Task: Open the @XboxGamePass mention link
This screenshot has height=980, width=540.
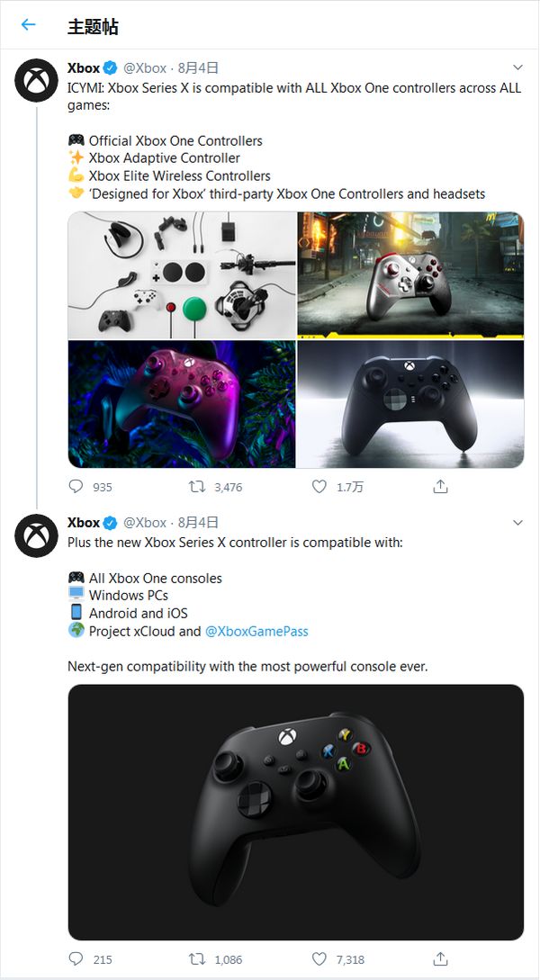Action: tap(256, 631)
